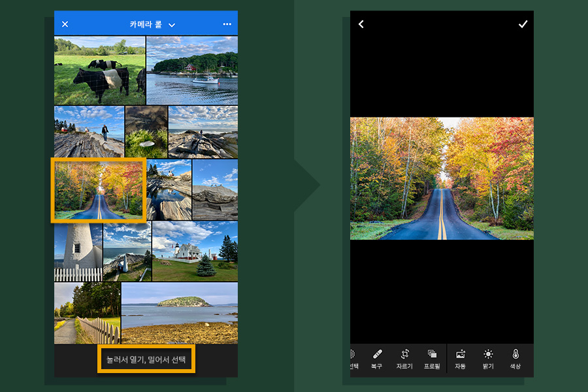Open the belted cows pasture photo

[99, 70]
